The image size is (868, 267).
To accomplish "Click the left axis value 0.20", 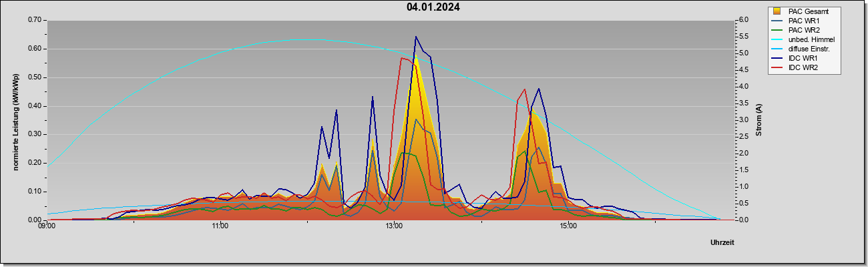I will pos(35,163).
